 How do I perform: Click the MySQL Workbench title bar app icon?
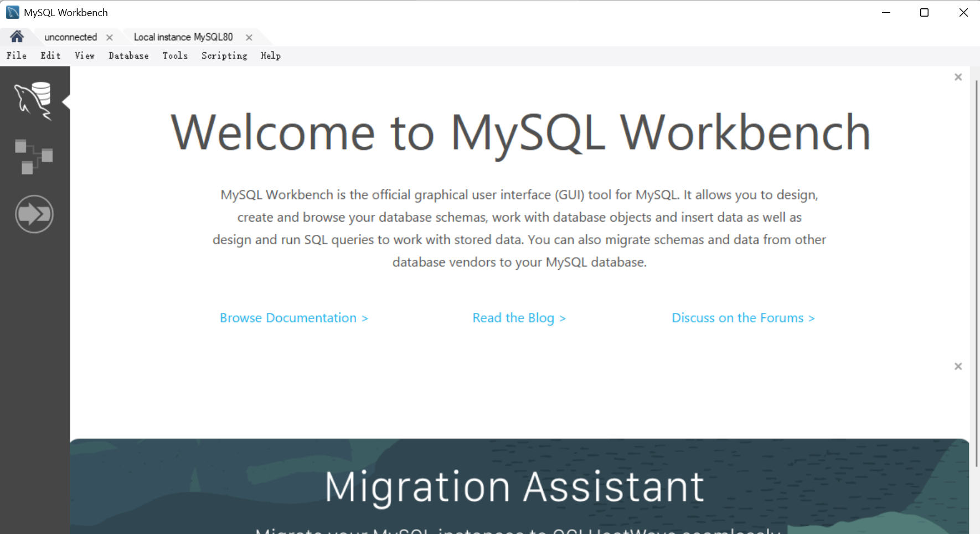[12, 12]
